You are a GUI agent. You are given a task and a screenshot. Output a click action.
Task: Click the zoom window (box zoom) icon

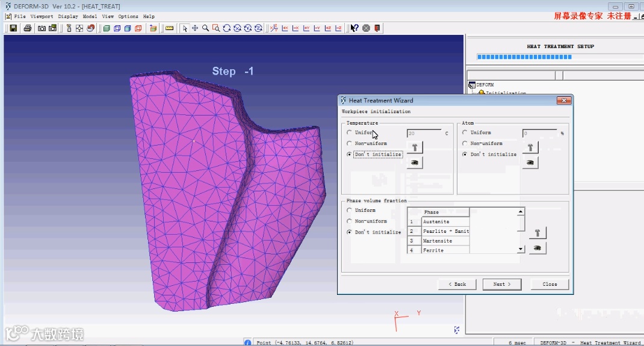(x=216, y=28)
